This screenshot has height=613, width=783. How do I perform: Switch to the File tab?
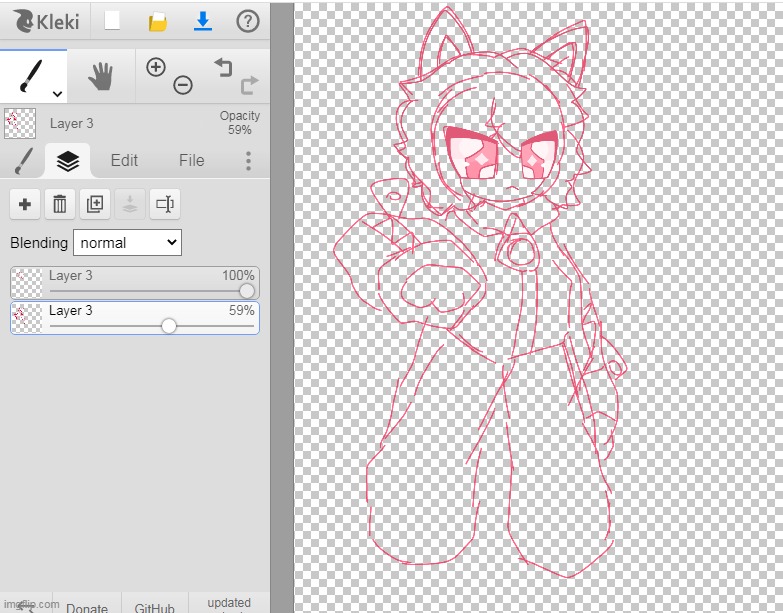(x=191, y=160)
